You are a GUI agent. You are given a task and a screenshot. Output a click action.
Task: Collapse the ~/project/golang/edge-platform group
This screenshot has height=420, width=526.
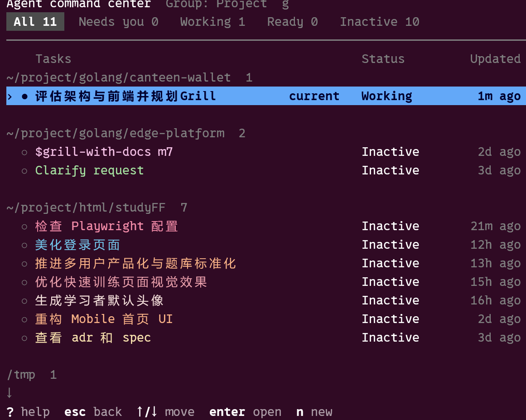click(126, 134)
